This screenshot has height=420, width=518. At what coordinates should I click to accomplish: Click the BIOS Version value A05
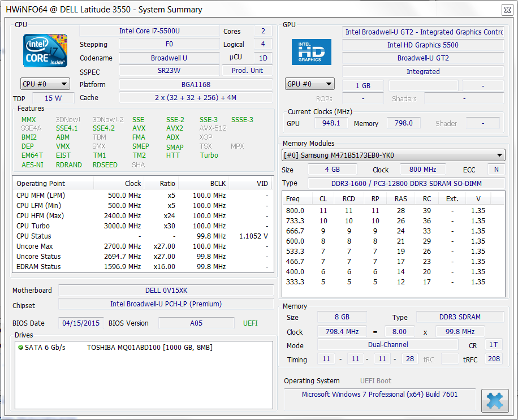tap(196, 323)
